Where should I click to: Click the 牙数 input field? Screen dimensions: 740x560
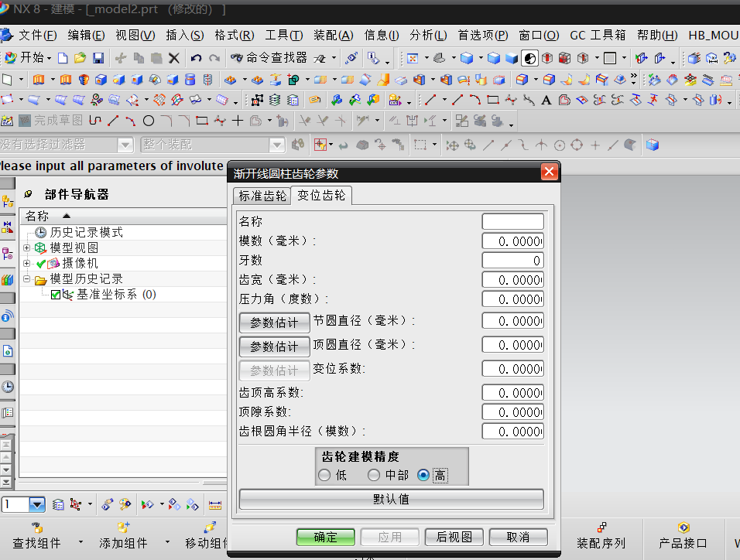coord(513,261)
